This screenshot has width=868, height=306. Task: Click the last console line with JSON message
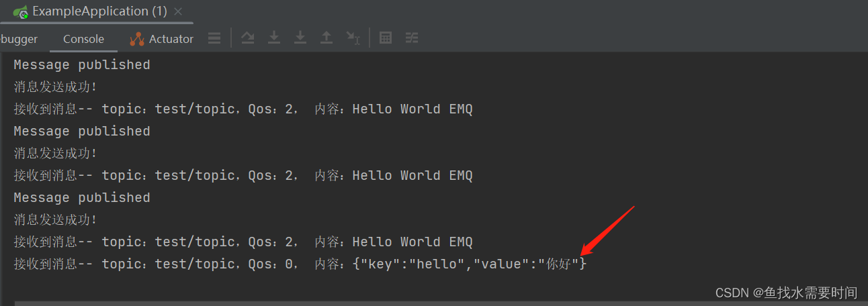[300, 264]
